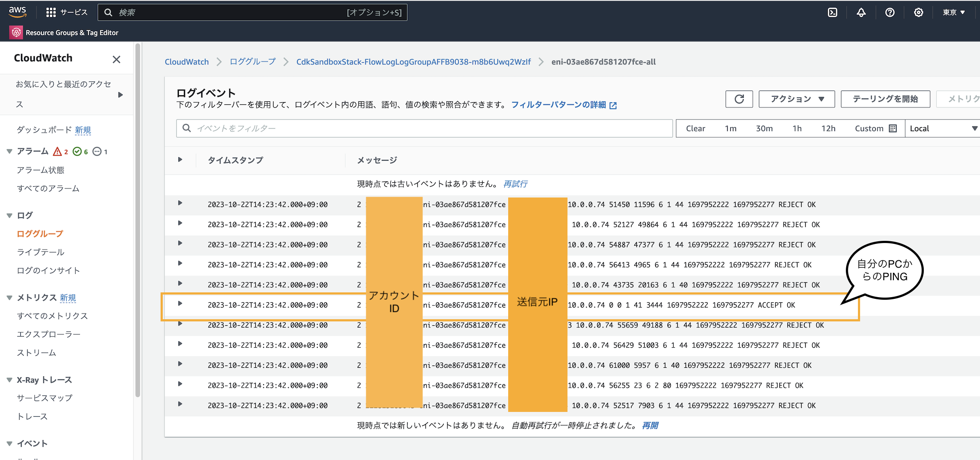Close the CloudWatch sidebar panel
The height and width of the screenshot is (460, 980).
pos(116,59)
